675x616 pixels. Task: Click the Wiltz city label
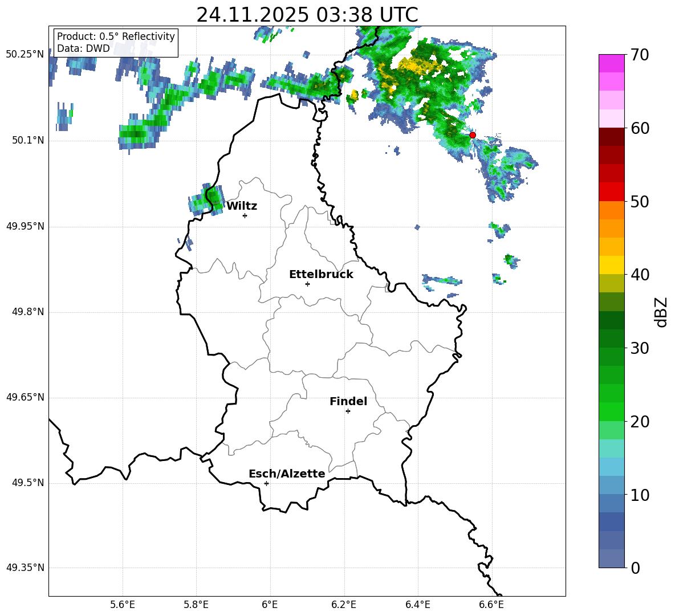coord(242,206)
